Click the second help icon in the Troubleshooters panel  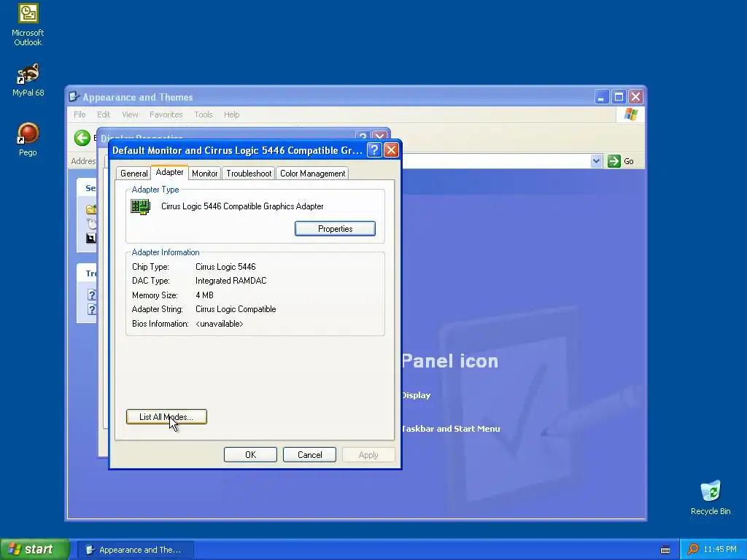click(91, 309)
